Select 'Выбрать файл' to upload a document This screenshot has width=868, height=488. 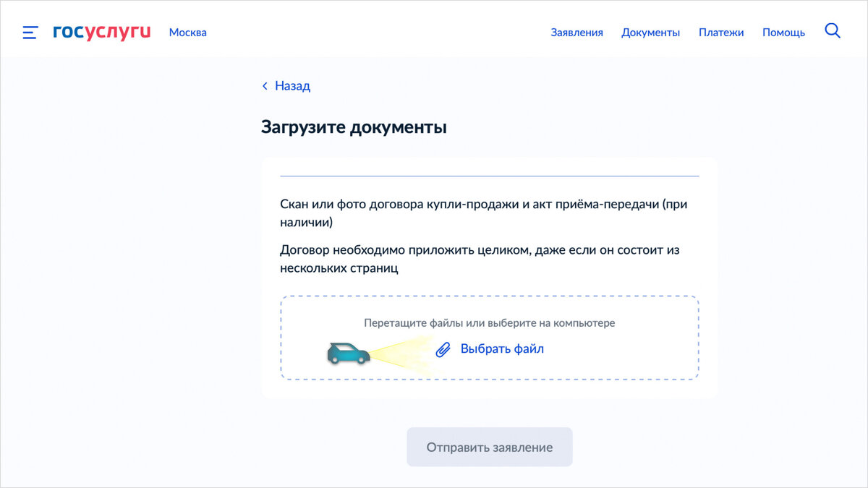coord(501,348)
